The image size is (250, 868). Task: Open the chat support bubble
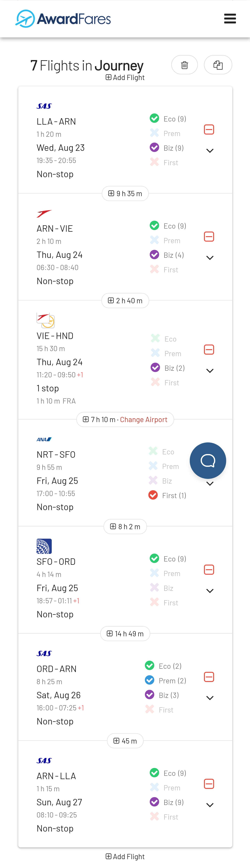click(208, 461)
